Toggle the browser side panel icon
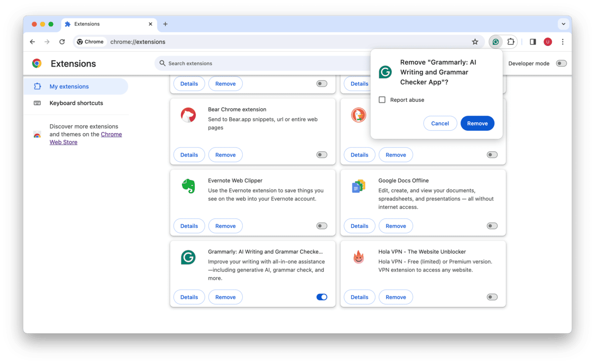 533,42
